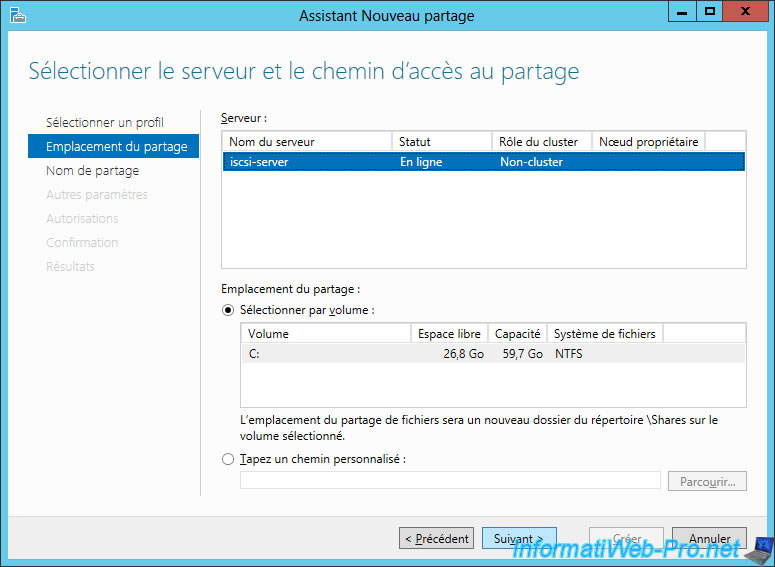Maximize the Assistant Nouveau partage window
The image size is (775, 567).
coord(710,12)
